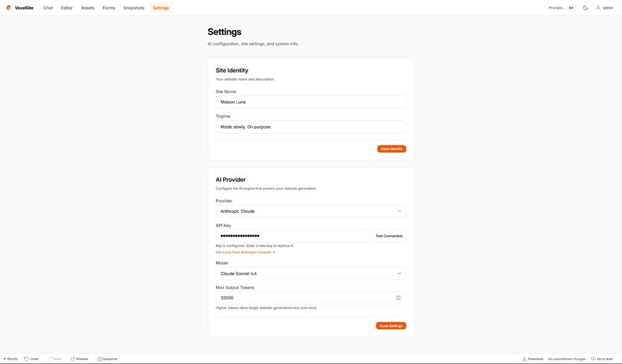Image resolution: width=622 pixels, height=364 pixels.
Task: Switch to the Editor tab
Action: coord(67,8)
